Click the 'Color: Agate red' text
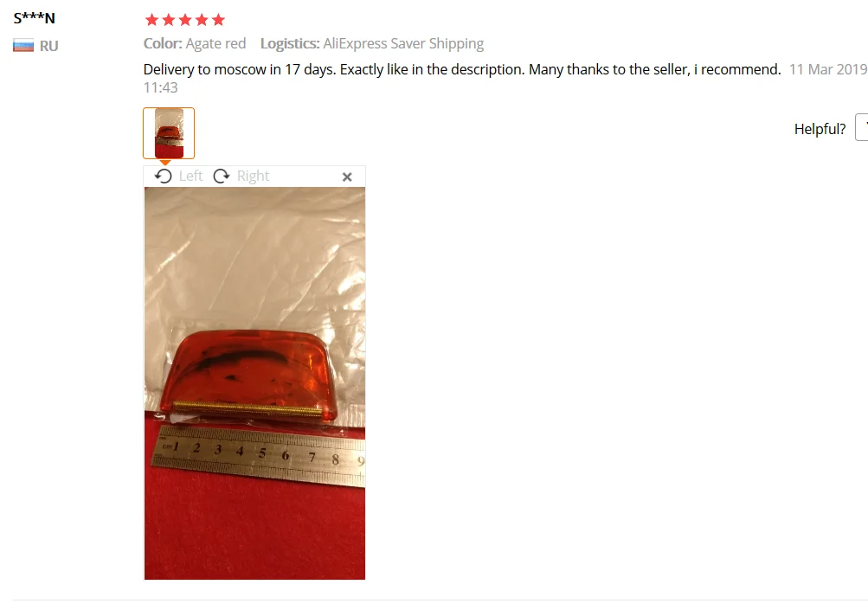Screen dimensions: 868x610 click(x=195, y=44)
